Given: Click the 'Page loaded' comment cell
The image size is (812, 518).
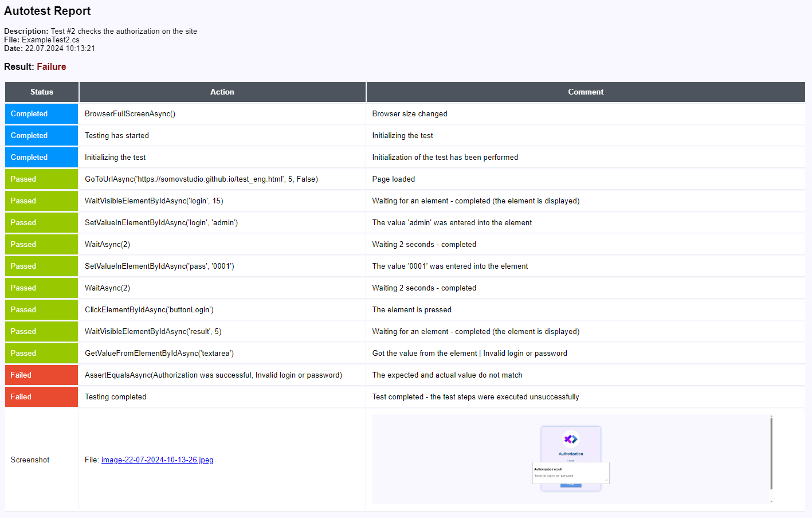Looking at the screenshot, I should coord(394,179).
